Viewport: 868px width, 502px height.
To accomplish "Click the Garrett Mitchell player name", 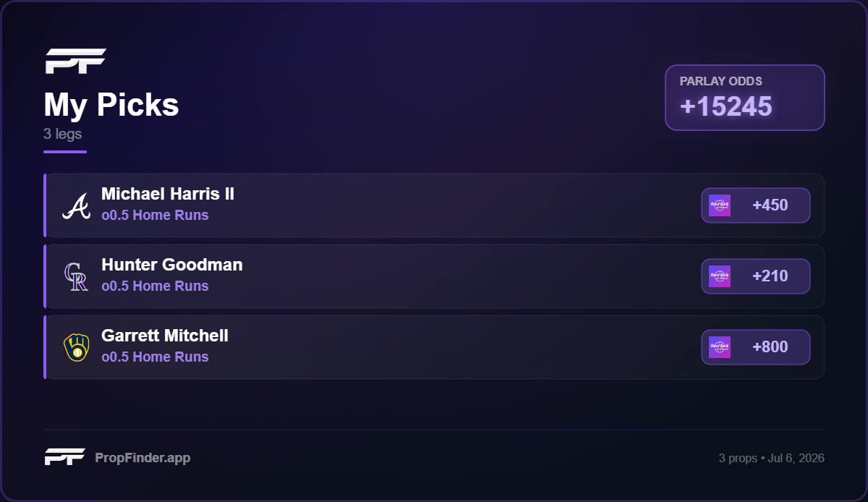I will point(165,336).
